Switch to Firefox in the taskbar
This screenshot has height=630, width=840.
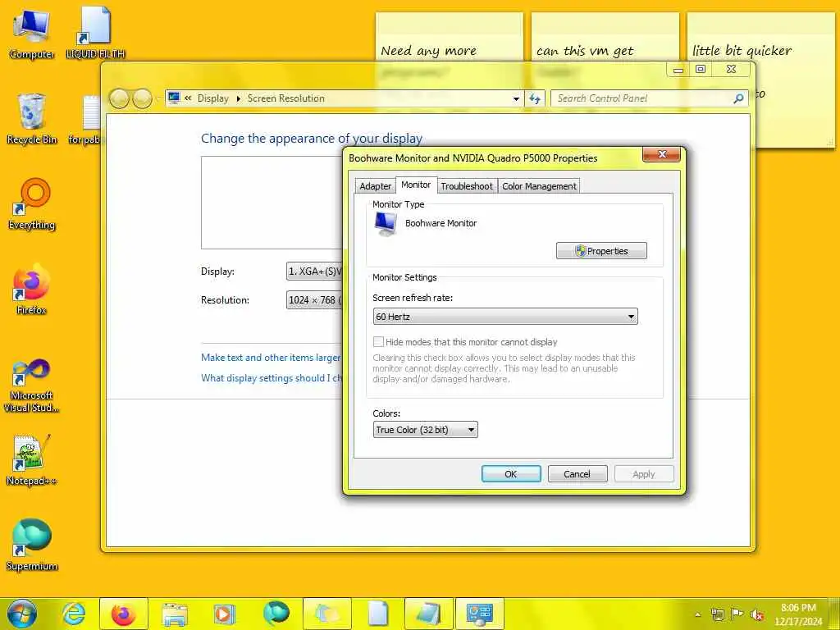[x=124, y=614]
